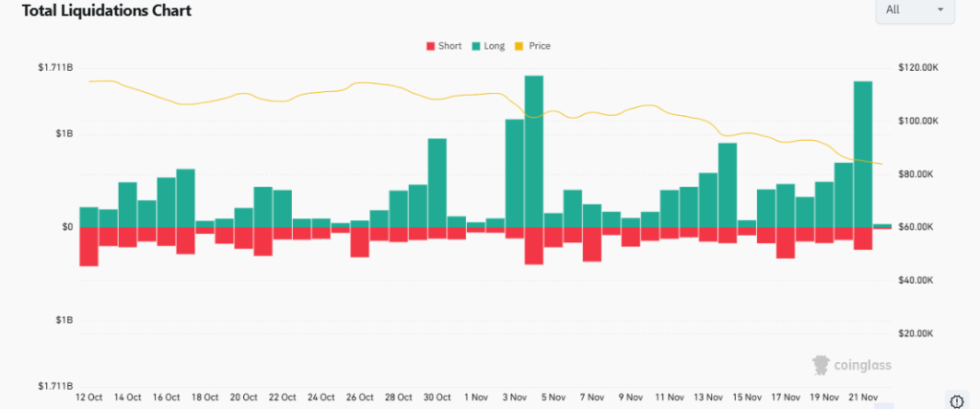The image size is (980, 409).
Task: Click the green Long legend color square
Action: 476,46
